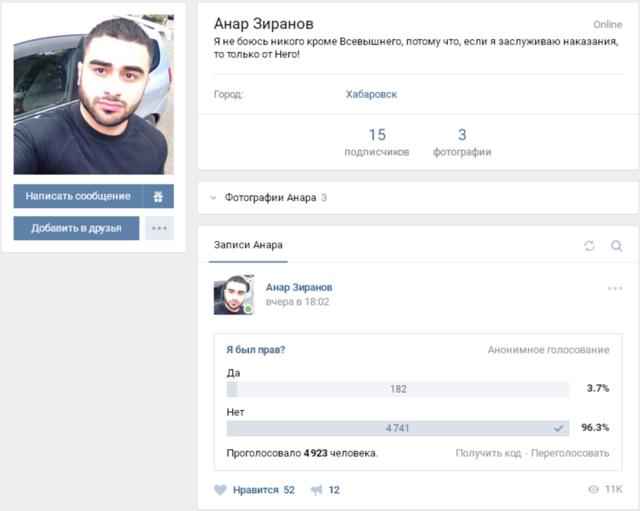Open the large profile photo
The height and width of the screenshot is (511, 640).
[93, 95]
